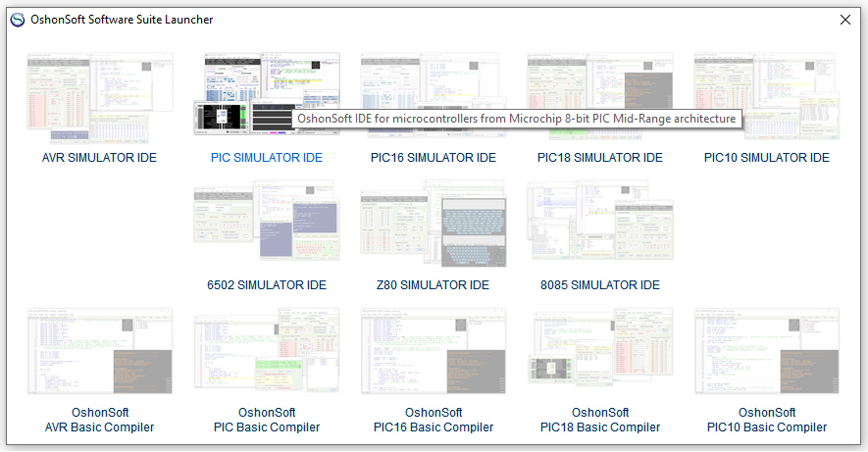This screenshot has width=868, height=452.
Task: Click the OshonSoft PIC Basic Compiler label
Action: 267,420
